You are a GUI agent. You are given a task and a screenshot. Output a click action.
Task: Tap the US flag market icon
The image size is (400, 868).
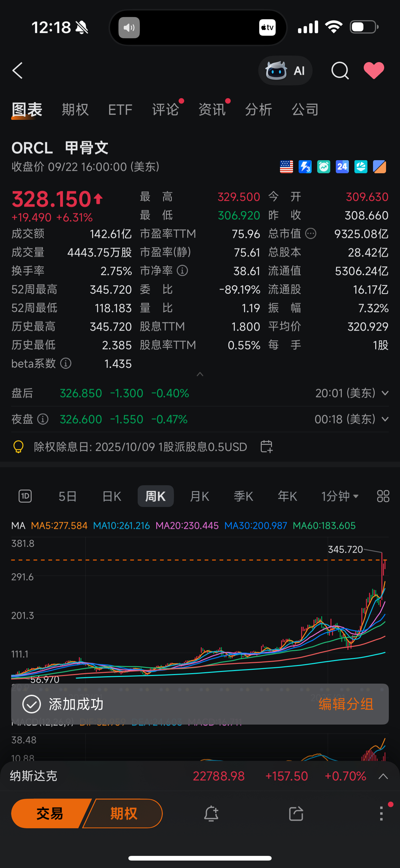[x=287, y=167]
